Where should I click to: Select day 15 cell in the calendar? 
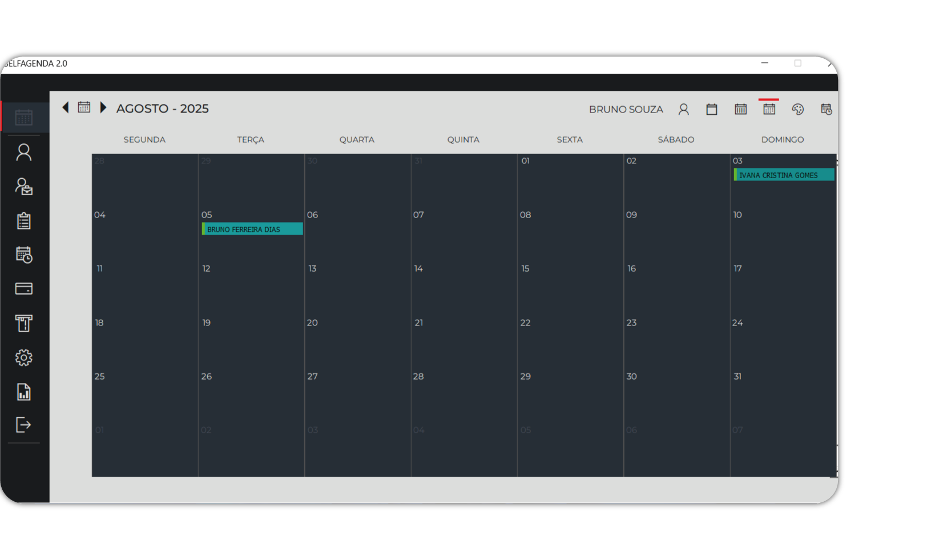pos(570,288)
